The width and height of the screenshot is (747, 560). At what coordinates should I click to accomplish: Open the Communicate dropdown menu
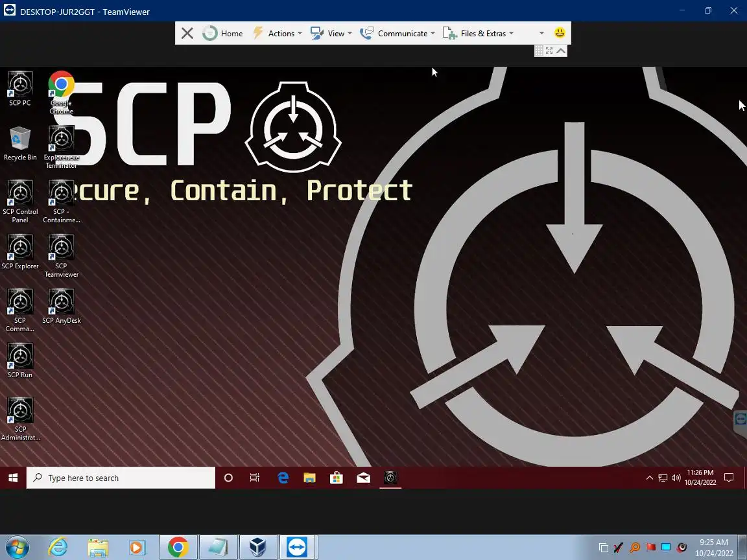pos(397,33)
